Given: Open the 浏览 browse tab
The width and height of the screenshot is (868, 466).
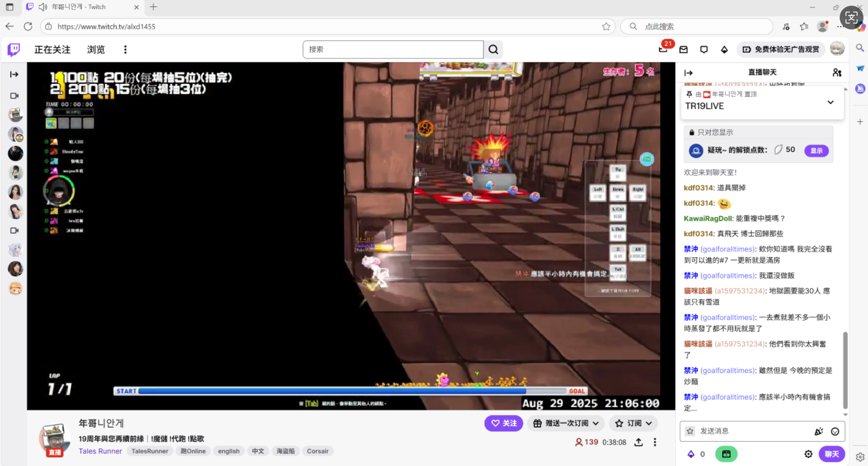Looking at the screenshot, I should [96, 50].
